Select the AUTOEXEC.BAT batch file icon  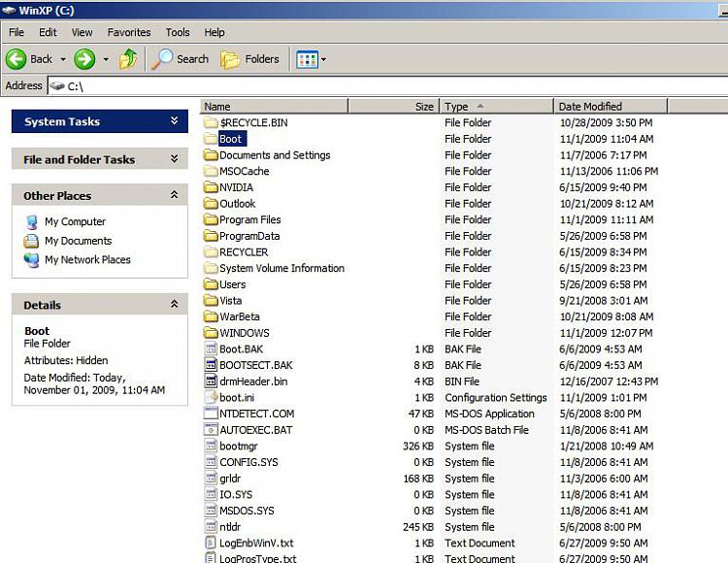pyautogui.click(x=211, y=429)
